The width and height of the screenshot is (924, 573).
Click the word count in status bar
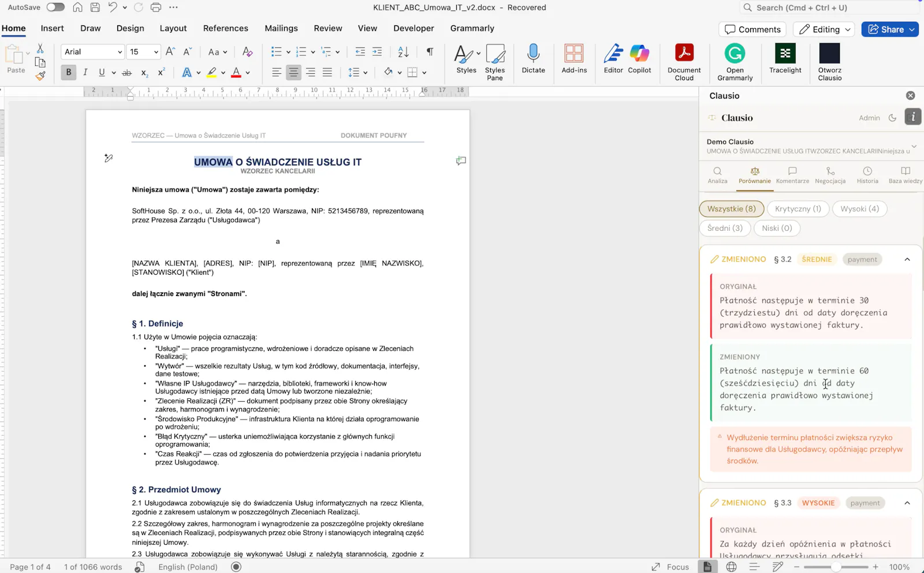[x=93, y=567]
